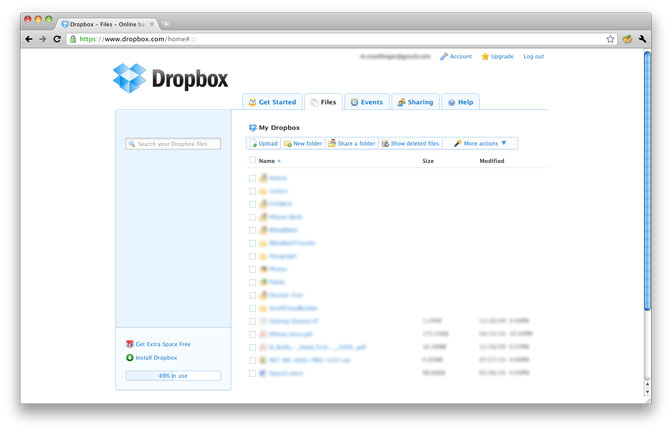Open the extension icon beside the bookmark star
Screen dimensions: 671x431
[627, 39]
